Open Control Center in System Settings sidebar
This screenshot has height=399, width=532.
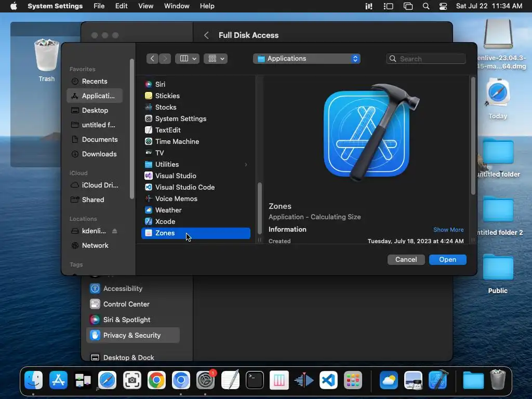133,304
